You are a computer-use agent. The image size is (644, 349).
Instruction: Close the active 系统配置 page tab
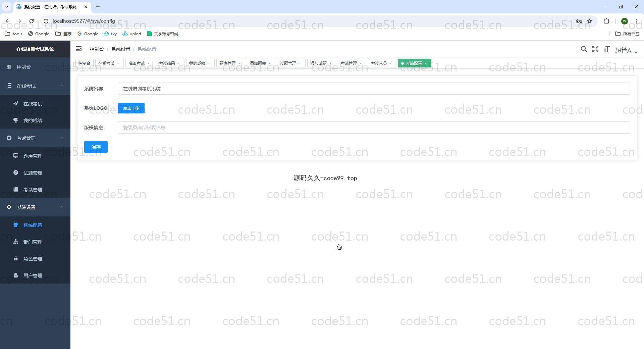tap(426, 63)
